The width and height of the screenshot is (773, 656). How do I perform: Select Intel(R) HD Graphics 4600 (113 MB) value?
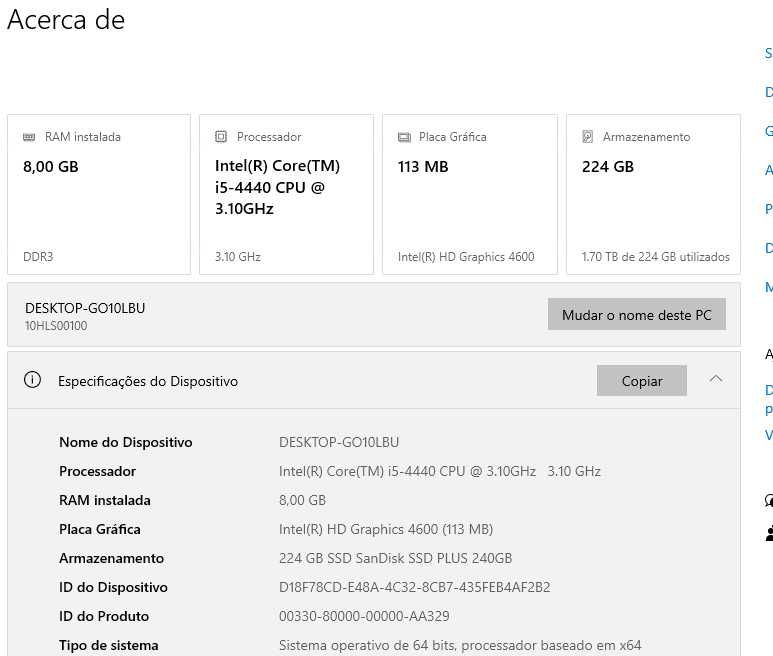386,529
